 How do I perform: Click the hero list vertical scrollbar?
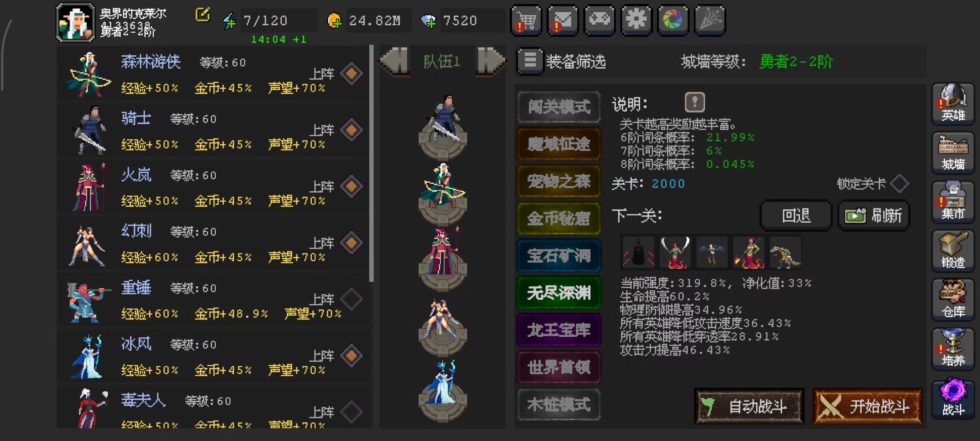371,164
